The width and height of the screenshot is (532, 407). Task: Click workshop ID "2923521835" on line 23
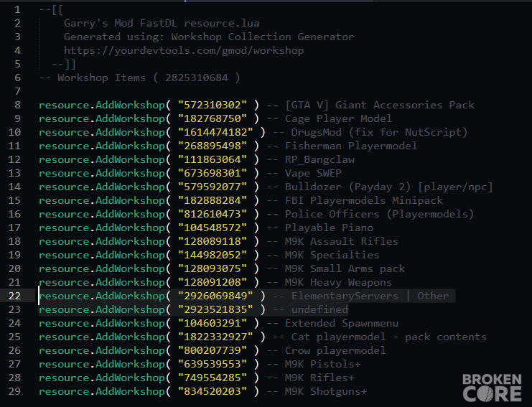(215, 309)
